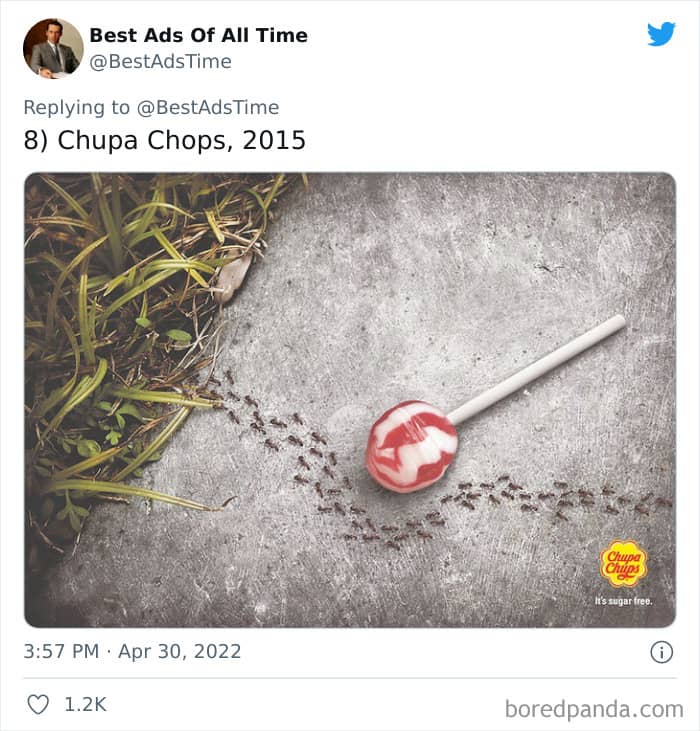Click the red and white lollipop candy
This screenshot has height=731, width=700.
[x=411, y=446]
